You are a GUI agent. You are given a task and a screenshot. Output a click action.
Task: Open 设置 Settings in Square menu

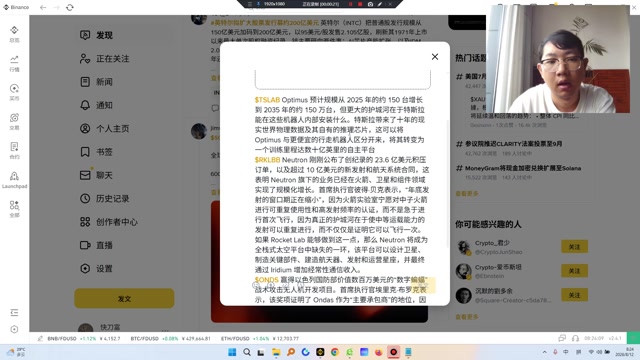124,269
